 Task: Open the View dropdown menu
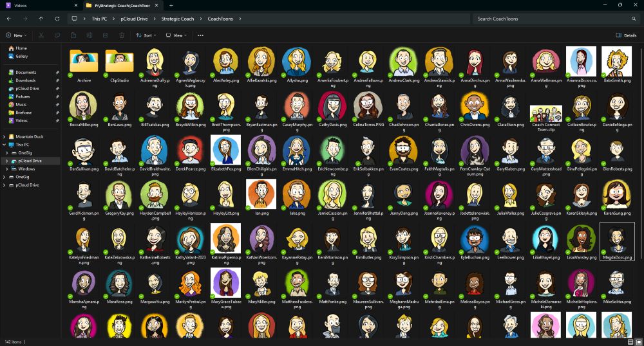click(176, 35)
